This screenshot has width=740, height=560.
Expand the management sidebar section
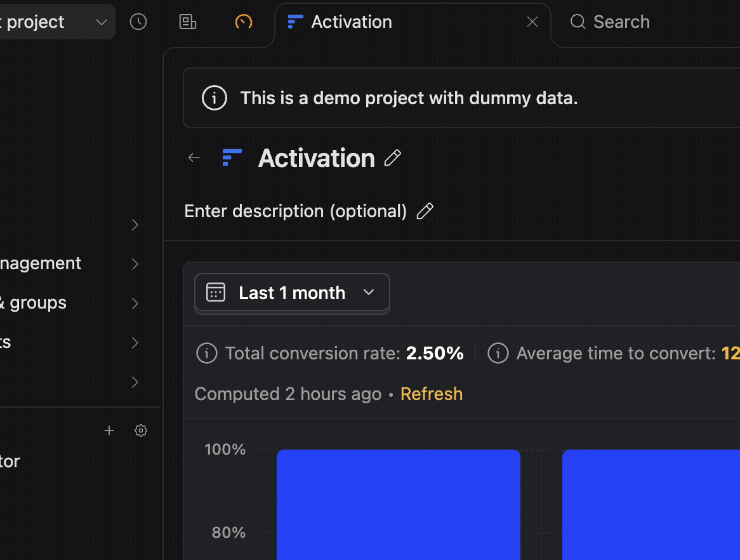pyautogui.click(x=135, y=264)
